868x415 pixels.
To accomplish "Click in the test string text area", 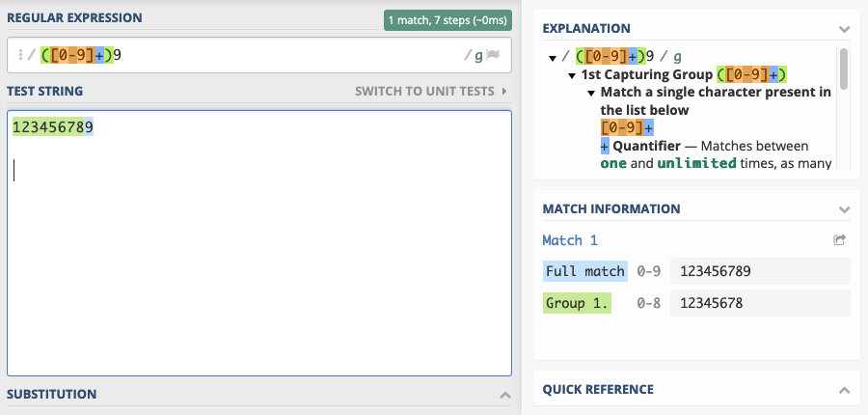I will [x=259, y=243].
